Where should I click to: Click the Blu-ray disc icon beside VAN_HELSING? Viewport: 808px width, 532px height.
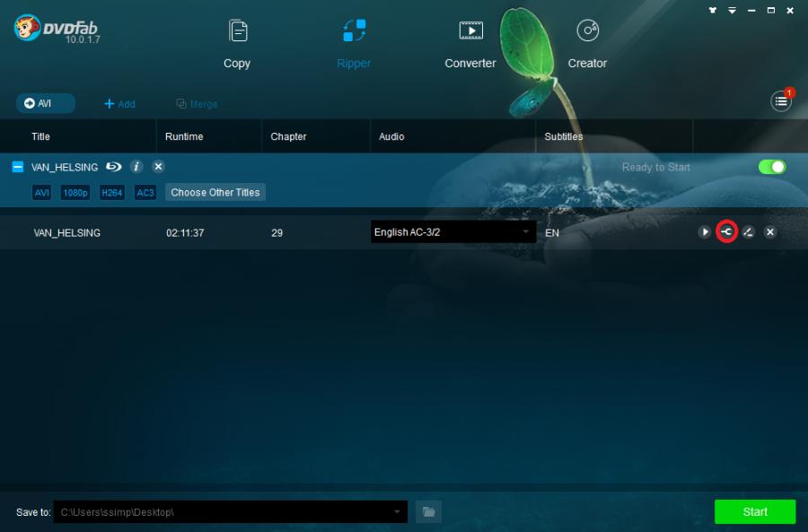pyautogui.click(x=113, y=166)
